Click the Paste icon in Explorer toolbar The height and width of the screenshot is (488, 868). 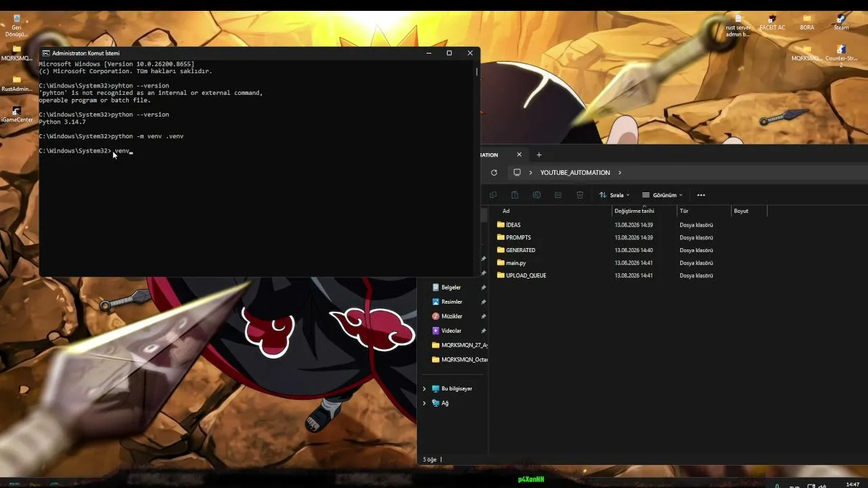tap(515, 195)
